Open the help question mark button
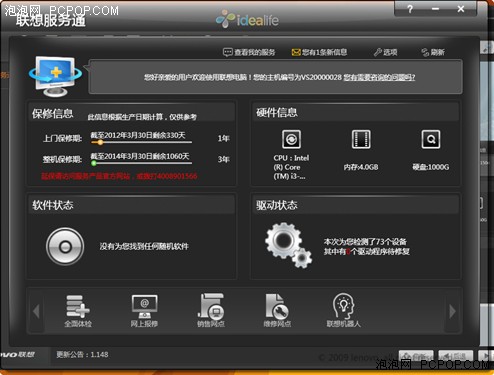The image size is (494, 375). click(x=410, y=9)
